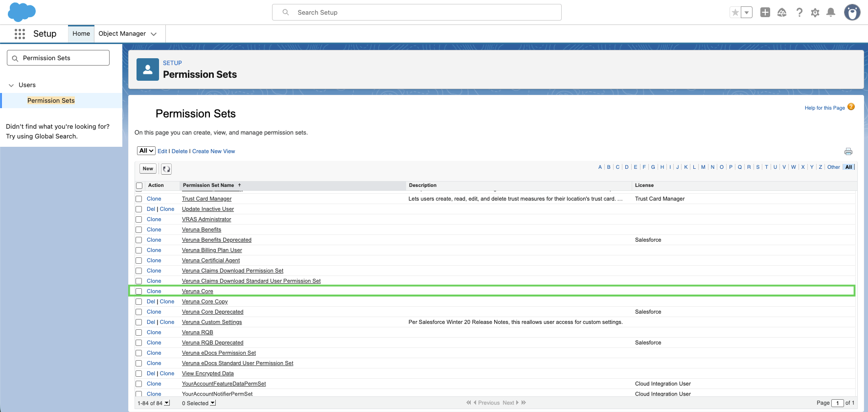Check the box for Update Inactive User

pyautogui.click(x=139, y=209)
